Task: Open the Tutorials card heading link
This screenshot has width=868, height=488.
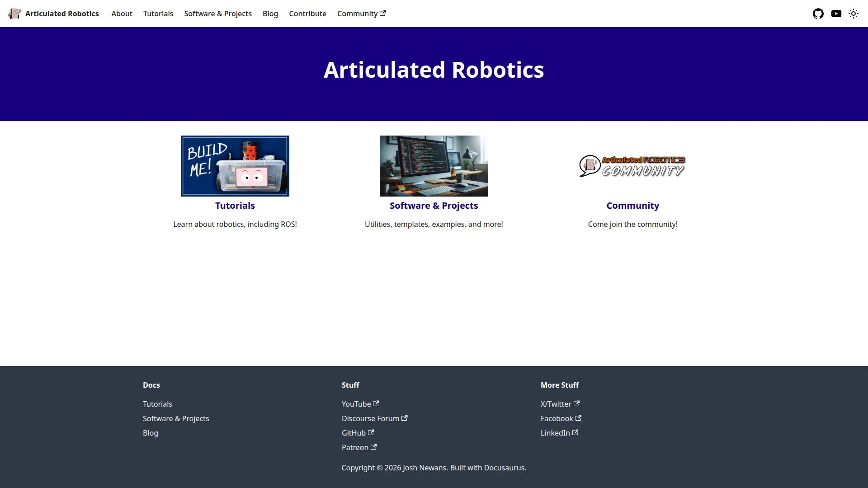Action: click(235, 206)
